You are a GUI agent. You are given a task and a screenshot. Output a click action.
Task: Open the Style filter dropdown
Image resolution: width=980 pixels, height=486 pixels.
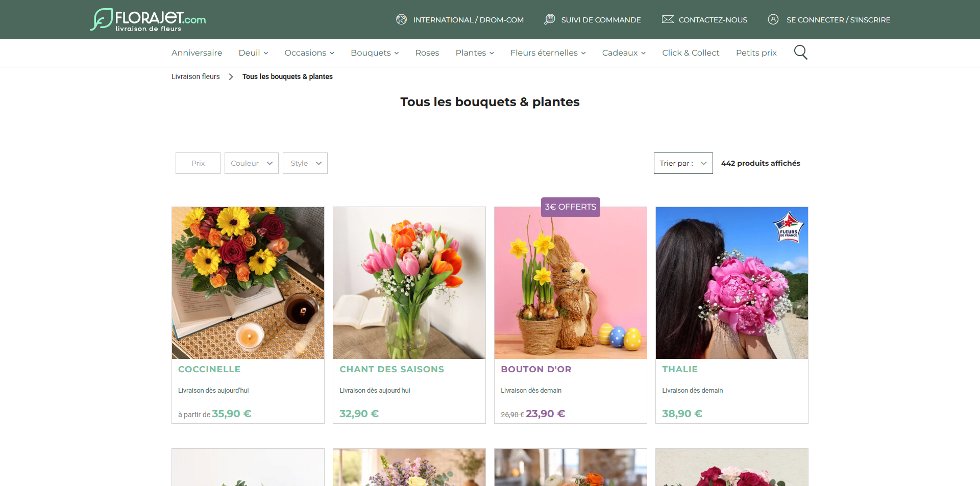(305, 163)
